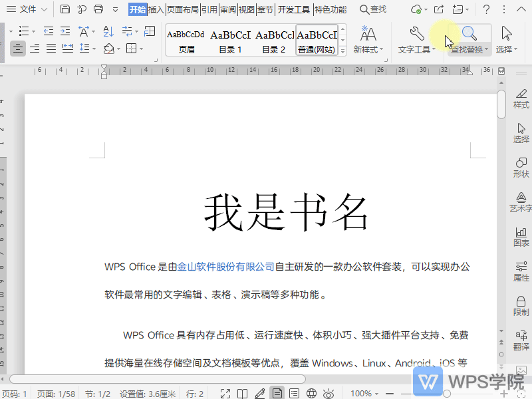Switch to fullscreen view in status bar
532x399 pixels.
(225, 394)
